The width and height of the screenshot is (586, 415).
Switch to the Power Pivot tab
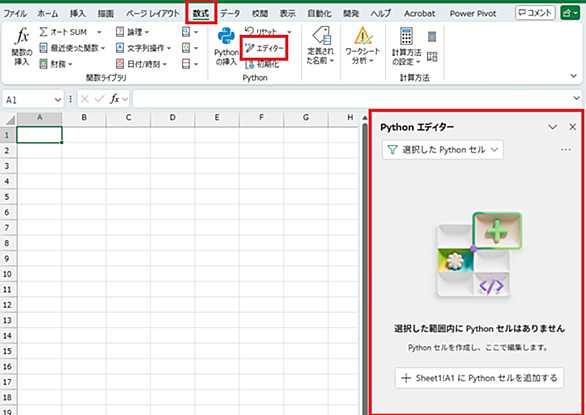[473, 14]
